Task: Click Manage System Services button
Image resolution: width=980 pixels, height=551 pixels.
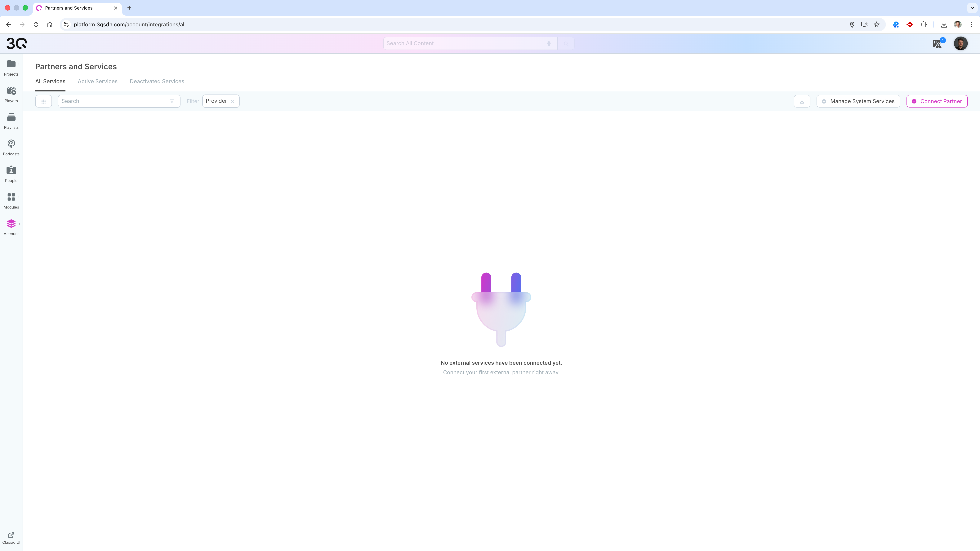Action: pos(858,101)
